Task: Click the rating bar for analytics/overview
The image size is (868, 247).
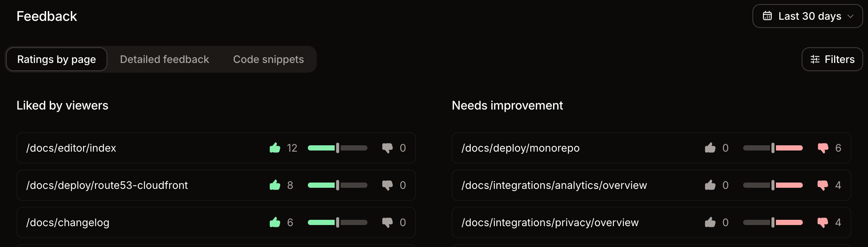Action: point(773,185)
